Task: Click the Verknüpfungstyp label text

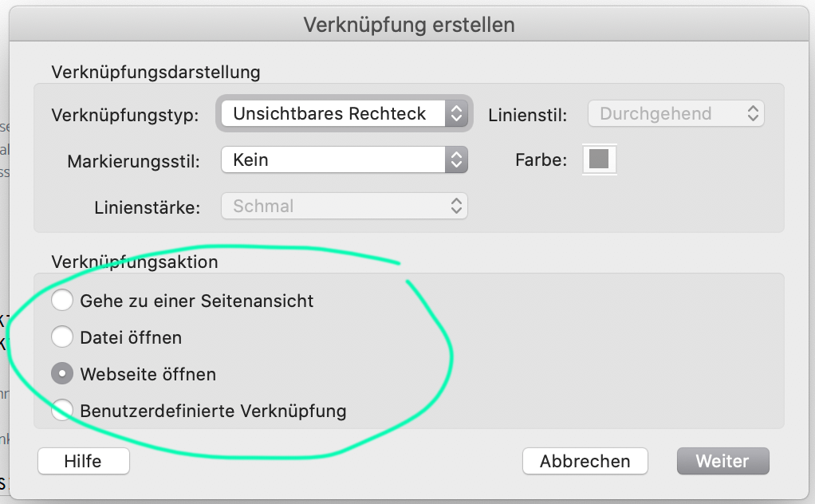Action: point(125,115)
